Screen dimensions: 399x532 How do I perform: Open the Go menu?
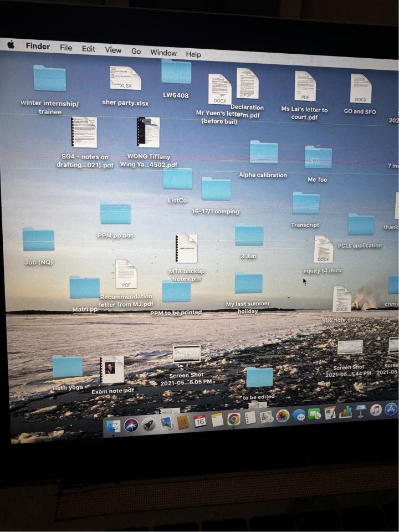(136, 51)
